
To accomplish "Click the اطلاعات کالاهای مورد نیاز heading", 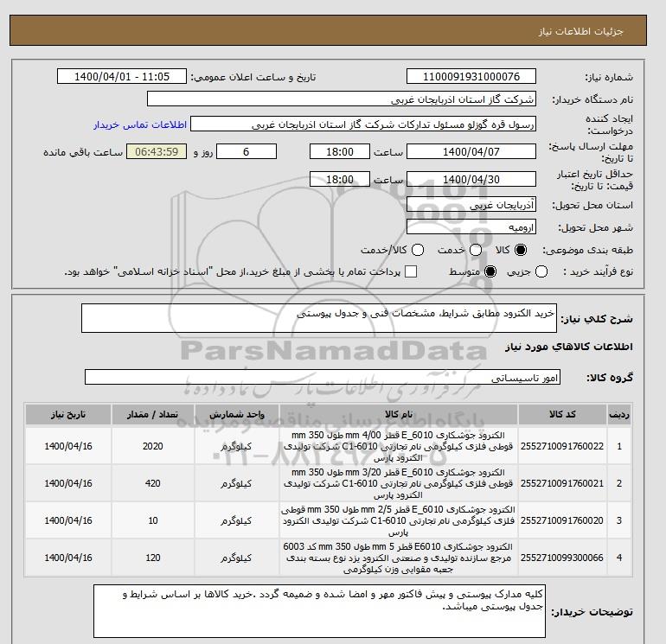I will [x=569, y=347].
